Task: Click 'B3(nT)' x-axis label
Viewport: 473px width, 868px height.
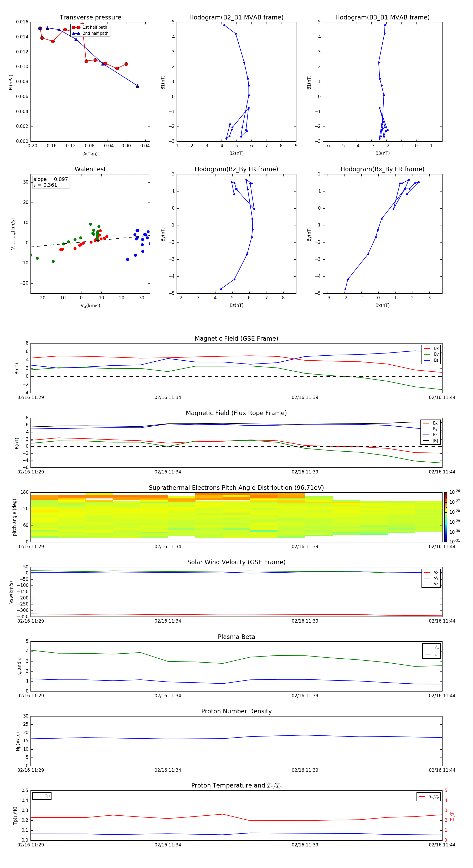Action: (x=382, y=153)
